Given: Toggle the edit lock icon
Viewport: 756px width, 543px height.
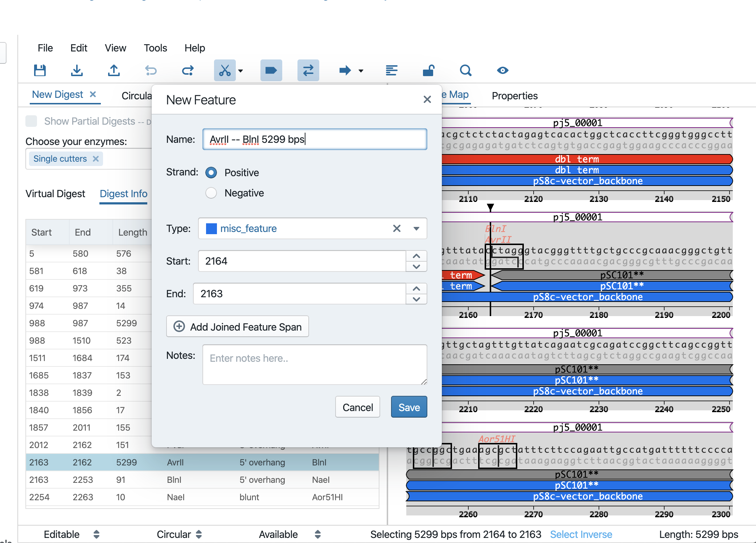Looking at the screenshot, I should coord(429,70).
